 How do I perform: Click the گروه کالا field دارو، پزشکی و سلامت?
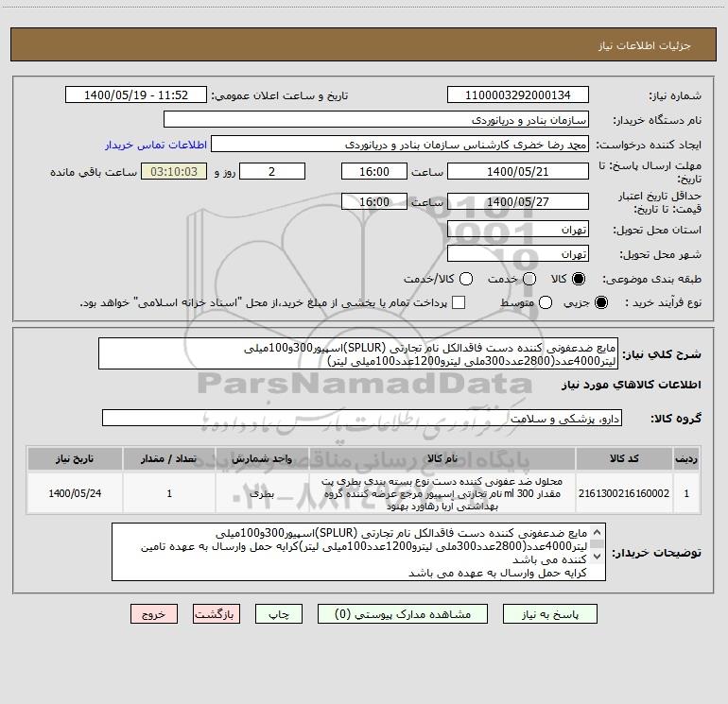tap(362, 418)
